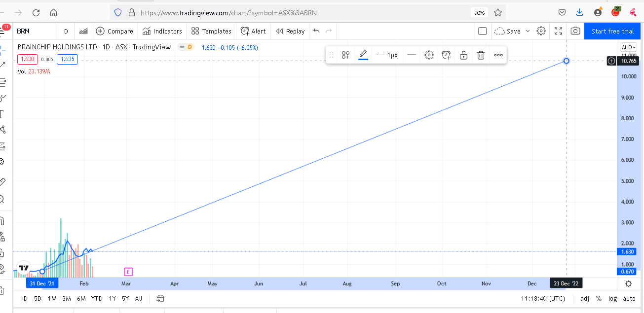This screenshot has width=644, height=313.
Task: Select the 1D time range
Action: (24, 298)
